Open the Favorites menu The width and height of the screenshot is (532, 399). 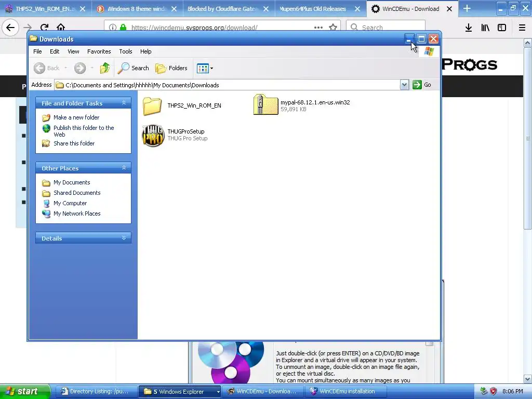tap(99, 51)
